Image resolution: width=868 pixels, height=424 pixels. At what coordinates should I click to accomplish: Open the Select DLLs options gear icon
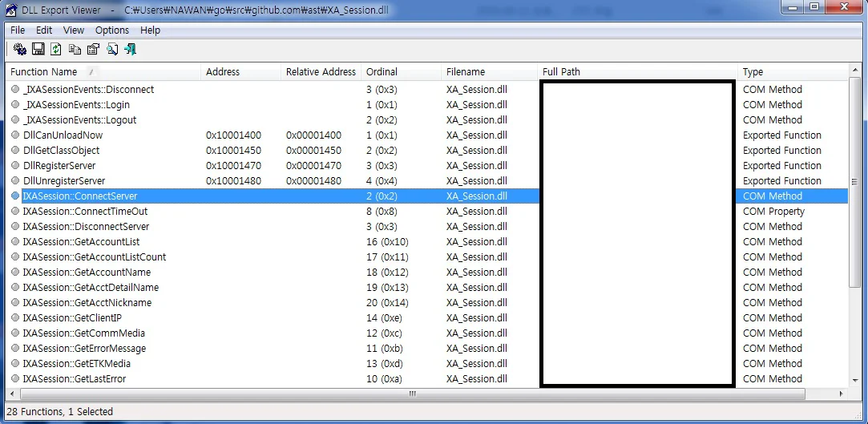pyautogui.click(x=20, y=49)
